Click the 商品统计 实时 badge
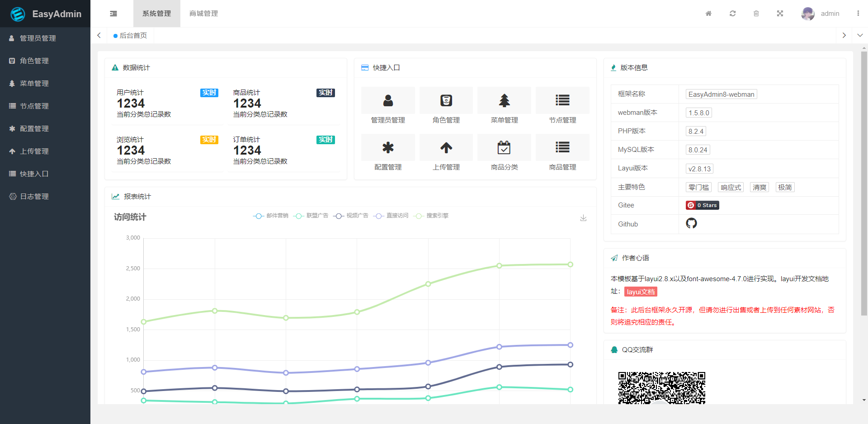The width and height of the screenshot is (868, 424). [x=325, y=93]
